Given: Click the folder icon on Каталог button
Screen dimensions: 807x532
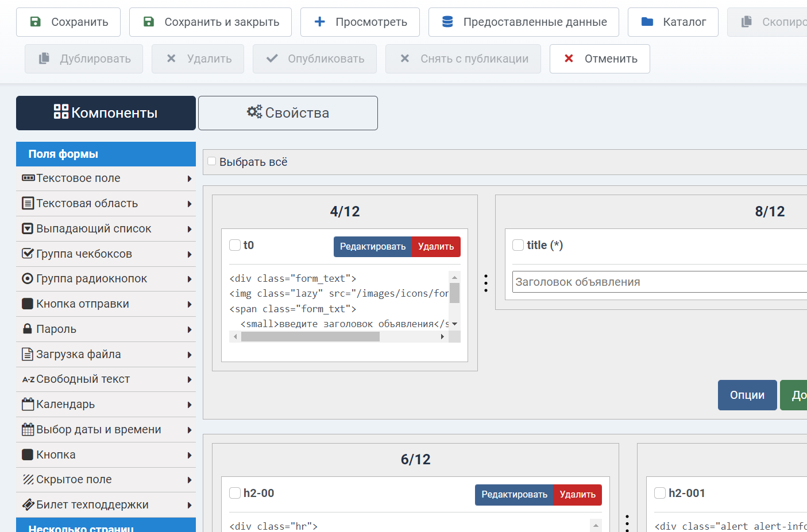Looking at the screenshot, I should (x=647, y=22).
